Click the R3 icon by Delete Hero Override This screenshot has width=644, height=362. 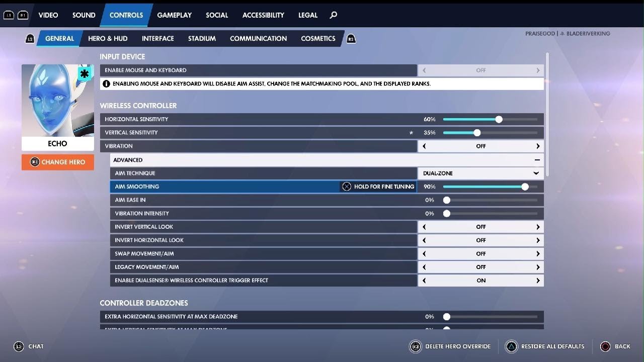pos(415,346)
